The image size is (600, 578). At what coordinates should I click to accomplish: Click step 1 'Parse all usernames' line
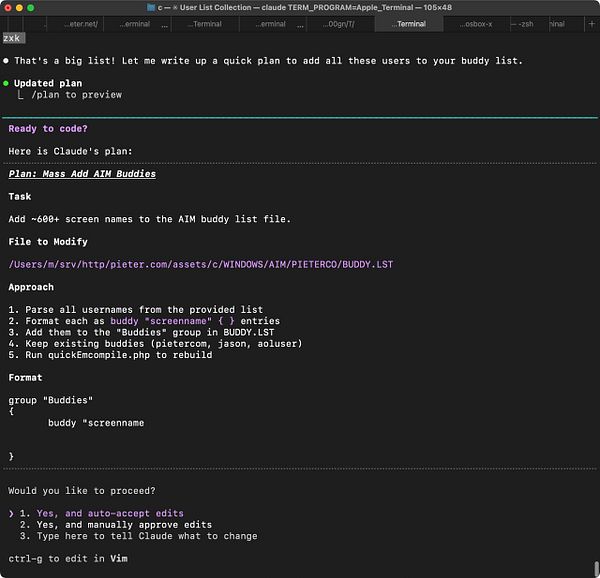[135, 309]
